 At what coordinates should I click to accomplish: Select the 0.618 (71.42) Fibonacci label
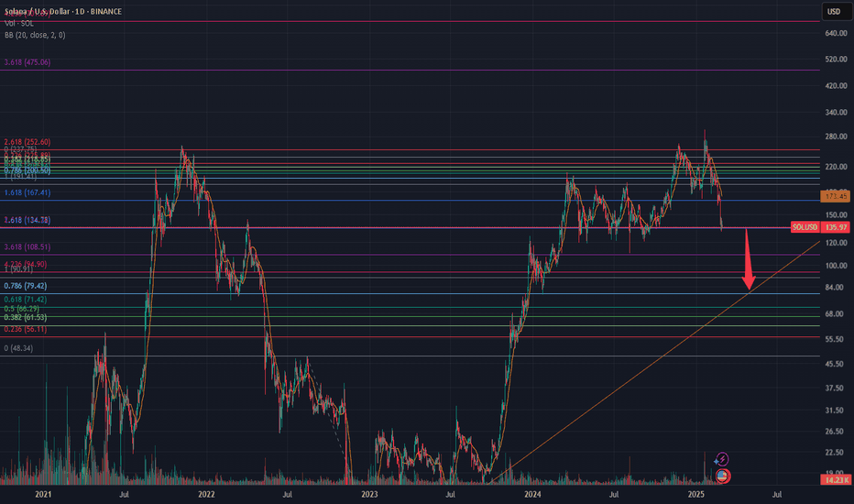(x=26, y=299)
